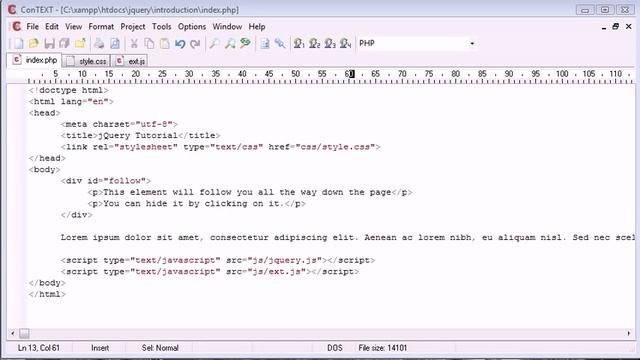The height and width of the screenshot is (360, 640).
Task: Create a new file with the New icon
Action: pyautogui.click(x=19, y=43)
